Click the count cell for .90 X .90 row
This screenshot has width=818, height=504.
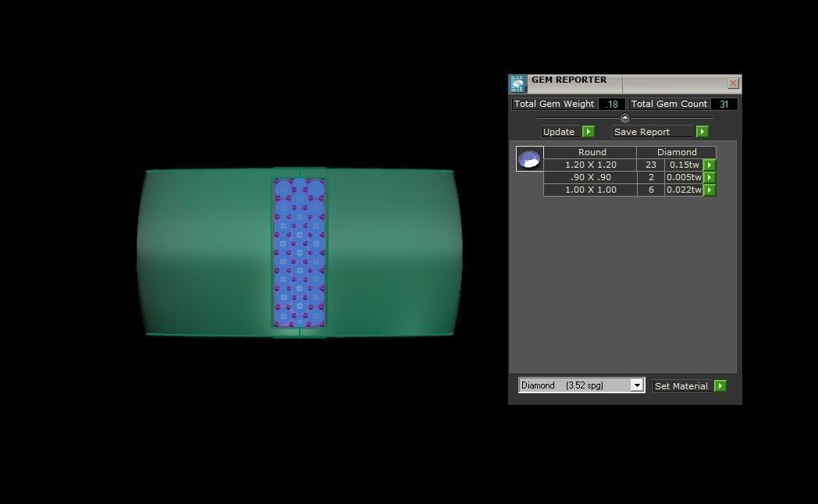(x=650, y=177)
